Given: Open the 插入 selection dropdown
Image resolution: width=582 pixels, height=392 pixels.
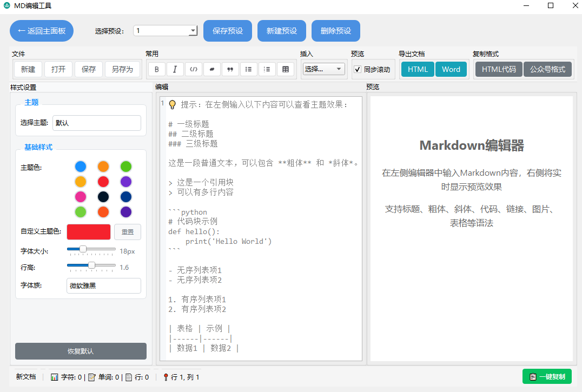Looking at the screenshot, I should point(323,69).
